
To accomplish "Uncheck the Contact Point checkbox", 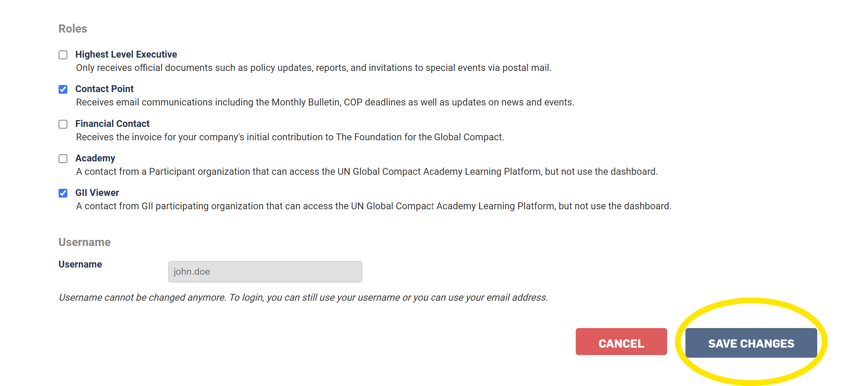I will point(63,89).
